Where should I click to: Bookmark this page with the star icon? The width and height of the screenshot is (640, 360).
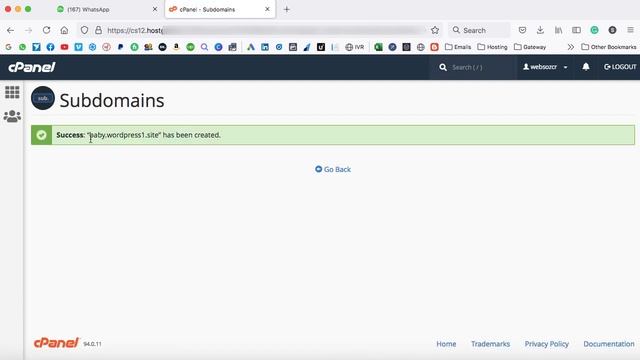point(435,30)
